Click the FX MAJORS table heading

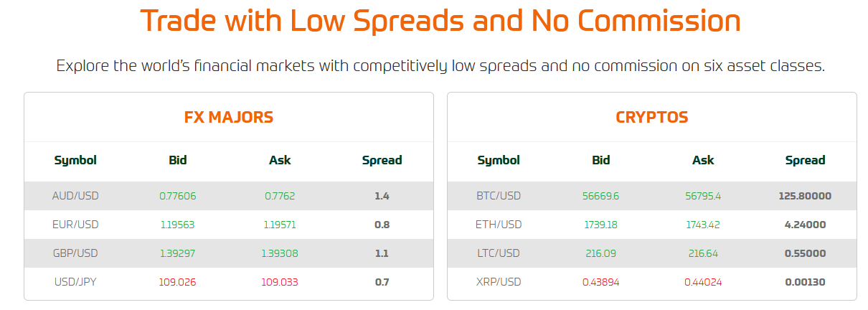(229, 117)
